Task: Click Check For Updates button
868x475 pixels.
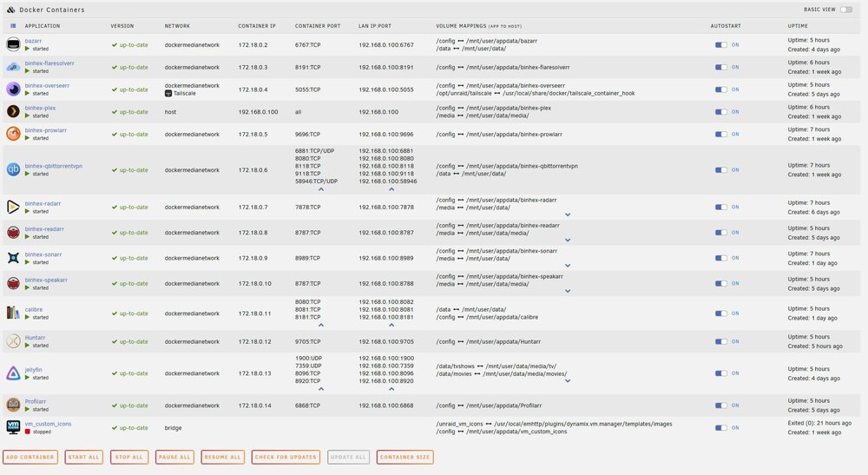Action: (286, 458)
